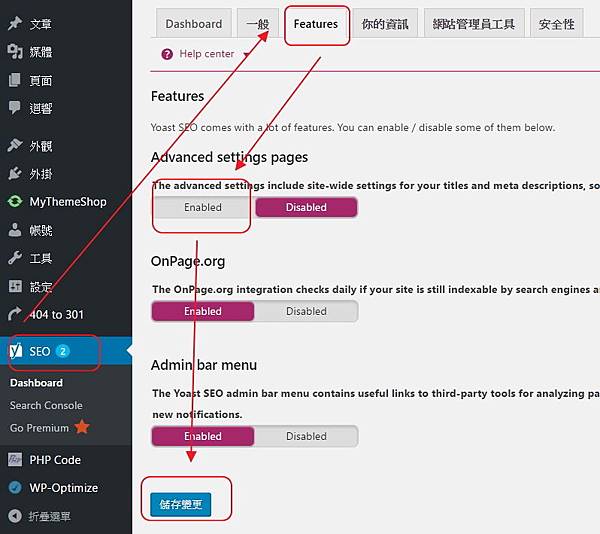The width and height of the screenshot is (600, 534).
Task: Click the user icon beside 帳號
Action: pyautogui.click(x=15, y=230)
